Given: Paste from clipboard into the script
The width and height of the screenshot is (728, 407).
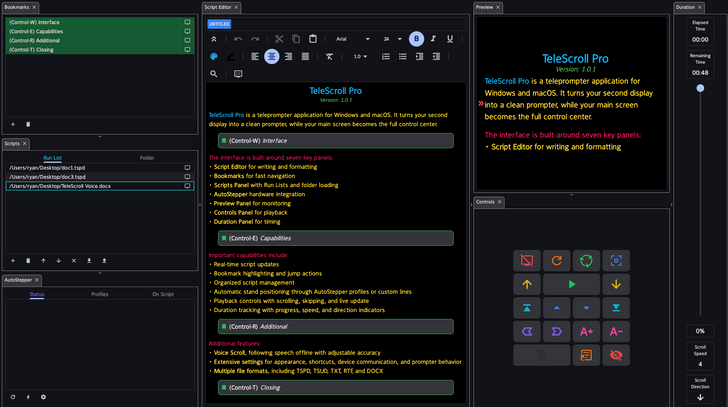Looking at the screenshot, I should 313,39.
